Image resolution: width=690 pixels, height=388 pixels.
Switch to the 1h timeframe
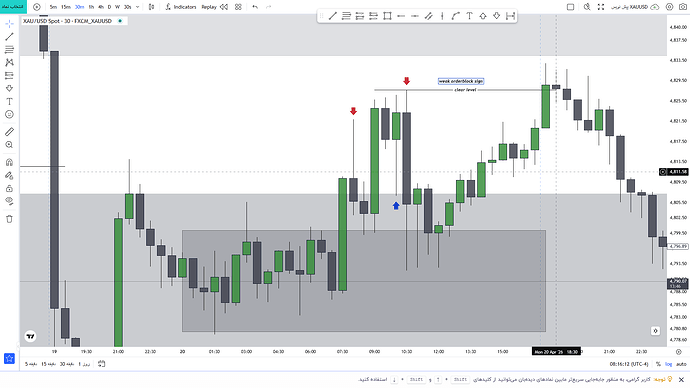point(91,7)
